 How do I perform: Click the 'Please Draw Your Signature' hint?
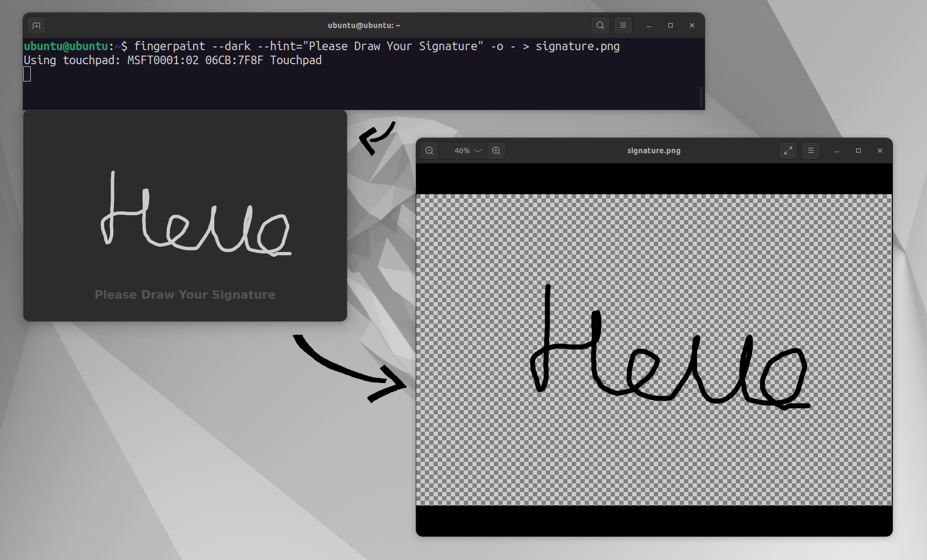[185, 295]
